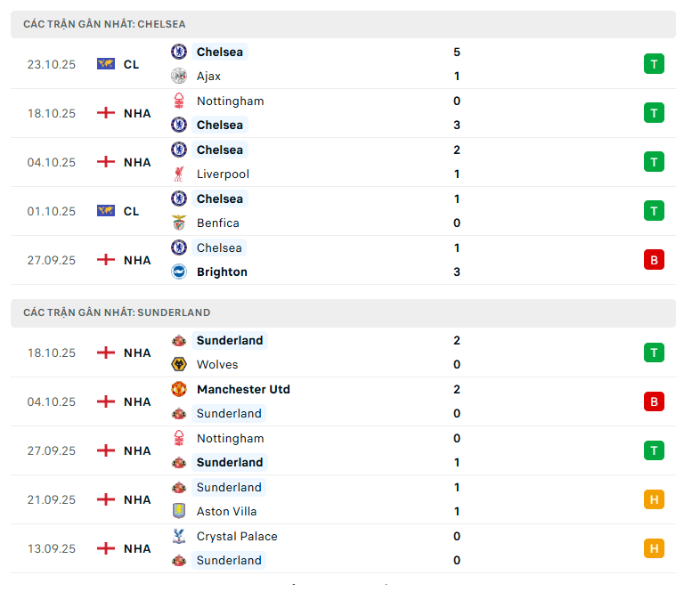Image resolution: width=684 pixels, height=616 pixels.
Task: Open the Manchester Utd team link
Action: [243, 389]
